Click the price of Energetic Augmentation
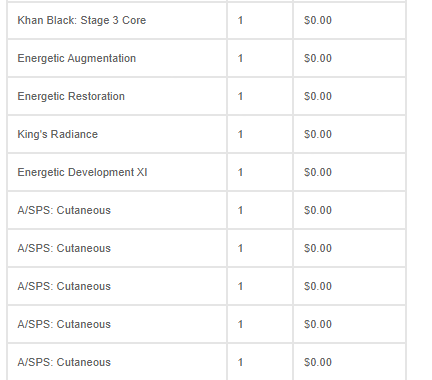Image resolution: width=432 pixels, height=380 pixels. tap(318, 58)
